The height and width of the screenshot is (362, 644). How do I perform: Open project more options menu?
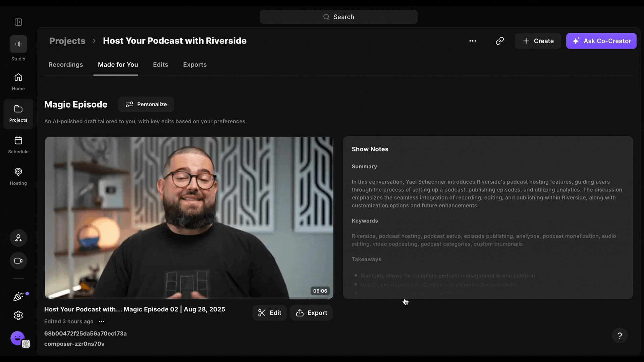(x=473, y=41)
